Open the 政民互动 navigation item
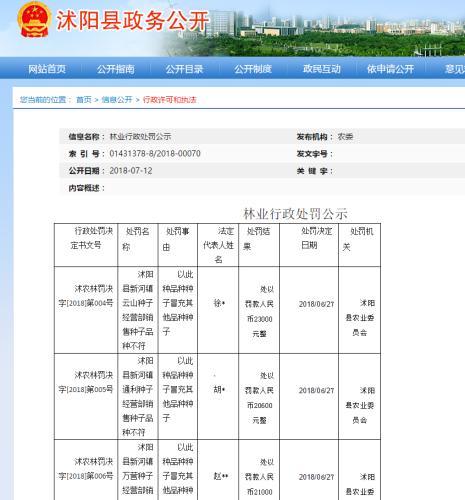Image resolution: width=465 pixels, height=500 pixels. pyautogui.click(x=322, y=69)
